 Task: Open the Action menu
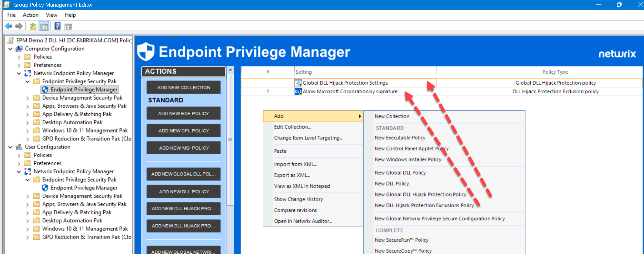(x=31, y=15)
